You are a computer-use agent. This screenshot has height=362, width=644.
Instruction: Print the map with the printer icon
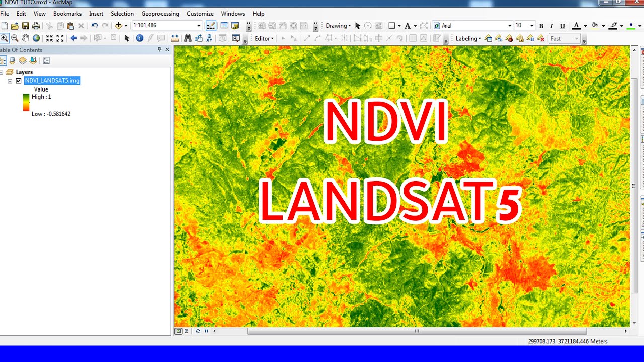point(36,26)
